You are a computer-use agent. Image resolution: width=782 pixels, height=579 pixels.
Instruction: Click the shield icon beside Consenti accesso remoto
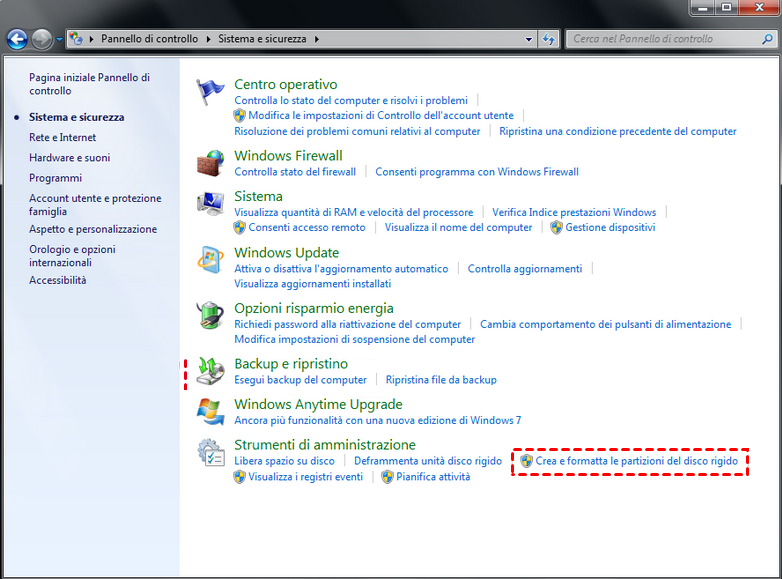pyautogui.click(x=239, y=227)
